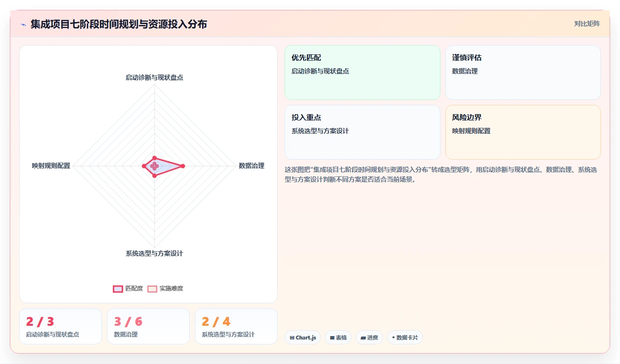Select the Chart.js tag chip
This screenshot has width=620, height=364.
pyautogui.click(x=303, y=338)
